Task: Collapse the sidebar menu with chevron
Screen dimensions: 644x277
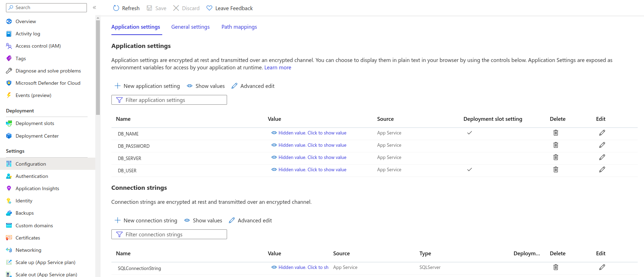Action: 94,7
